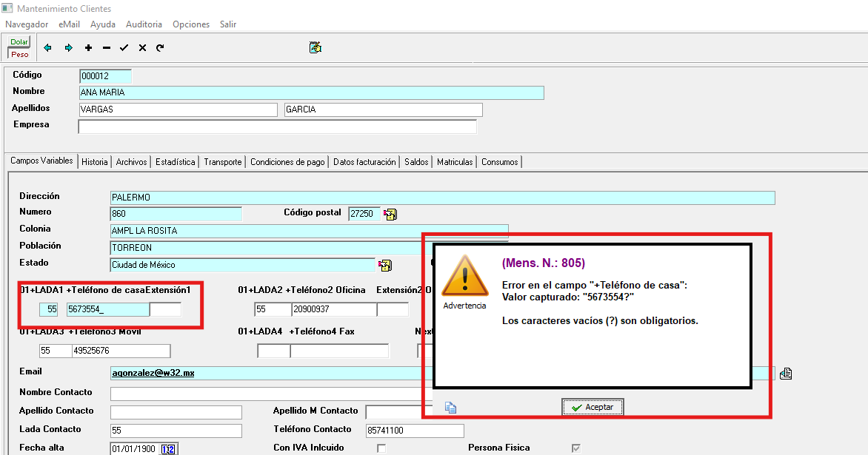Viewport: 868px width, 455px height.
Task: Delete record with minus icon
Action: (107, 48)
